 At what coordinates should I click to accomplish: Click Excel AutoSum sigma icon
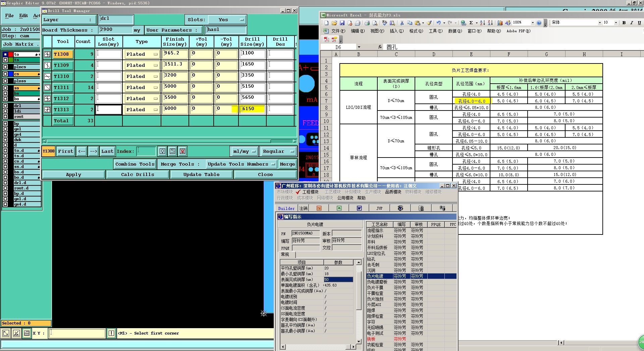point(471,23)
